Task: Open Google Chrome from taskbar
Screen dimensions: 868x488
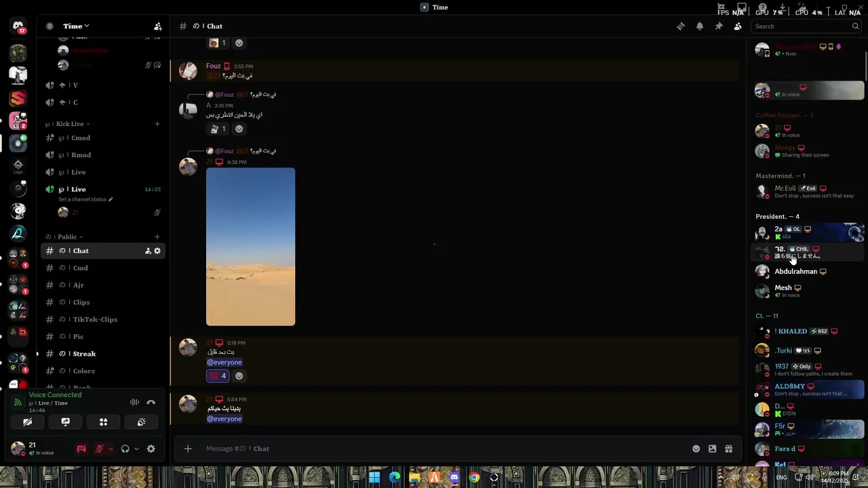Action: [474, 477]
